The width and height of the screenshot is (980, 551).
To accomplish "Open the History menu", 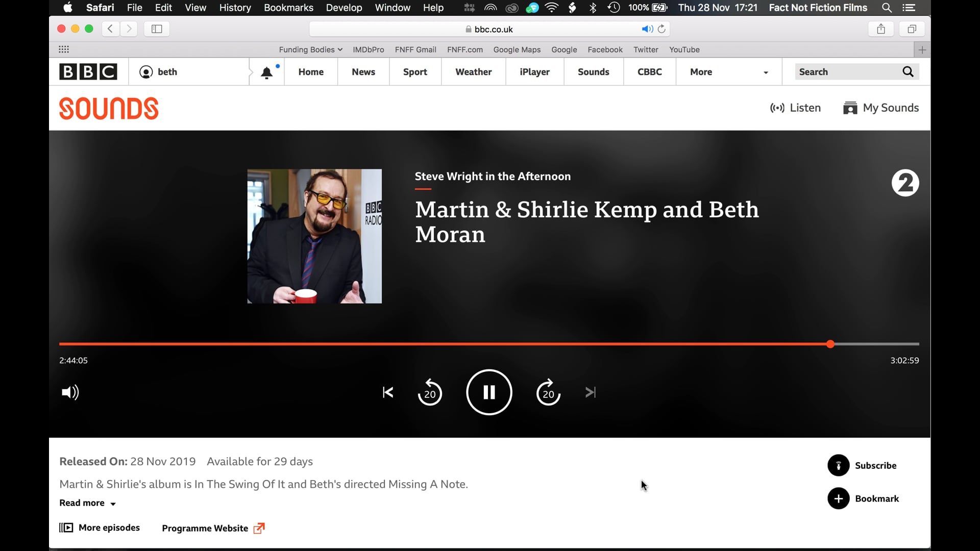I will (235, 8).
